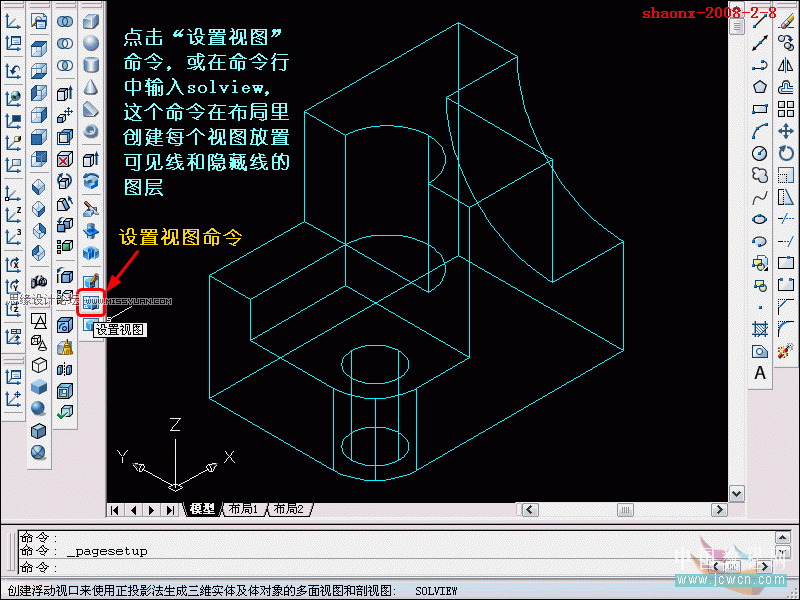The width and height of the screenshot is (800, 600).
Task: Switch to Top view cube icon
Action: click(39, 48)
